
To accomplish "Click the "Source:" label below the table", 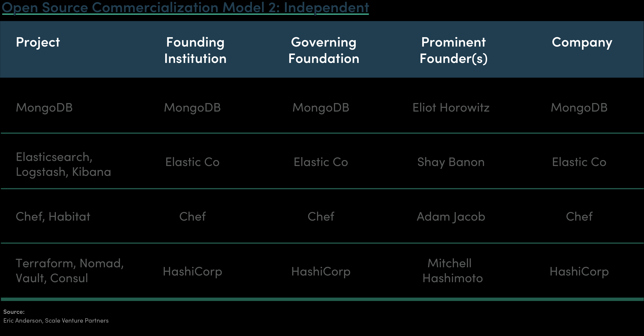I will point(14,312).
